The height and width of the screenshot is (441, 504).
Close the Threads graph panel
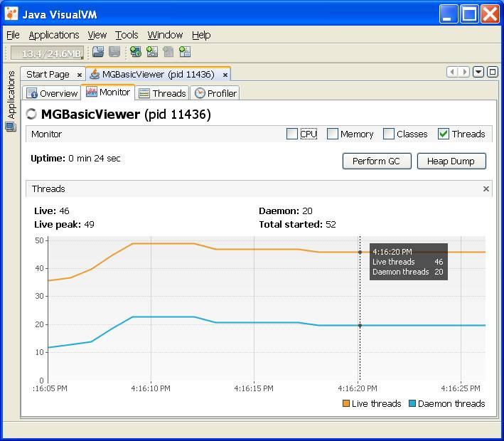[x=486, y=188]
